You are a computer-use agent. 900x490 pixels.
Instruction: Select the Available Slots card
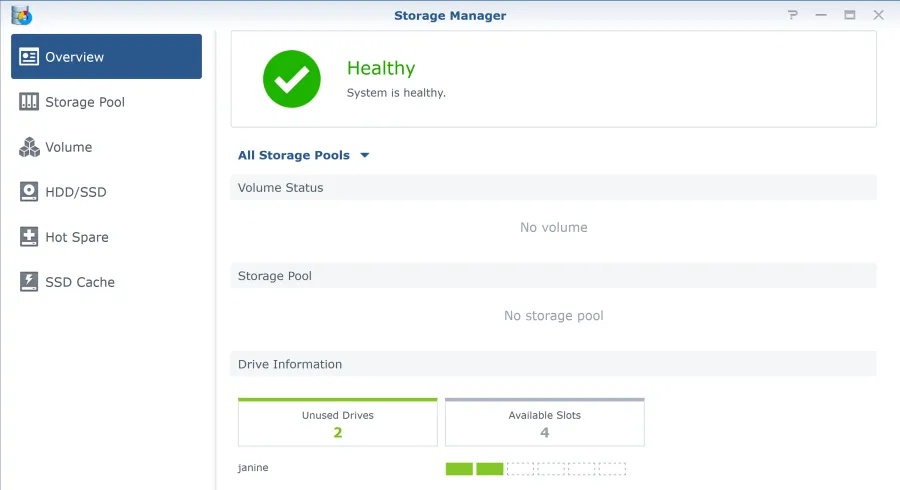pyautogui.click(x=545, y=422)
